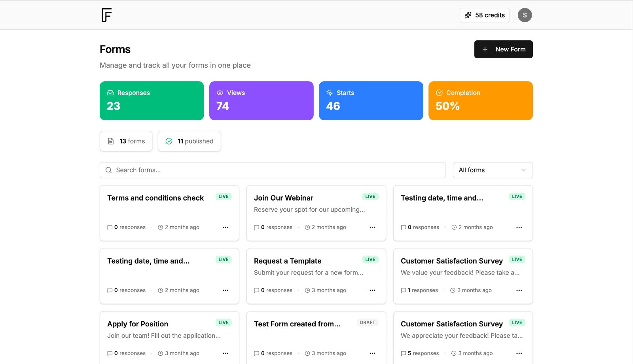Viewport: 633px width, 364px height.
Task: Click '1 responses' on Customer Satisfaction Survey
Action: (x=419, y=290)
